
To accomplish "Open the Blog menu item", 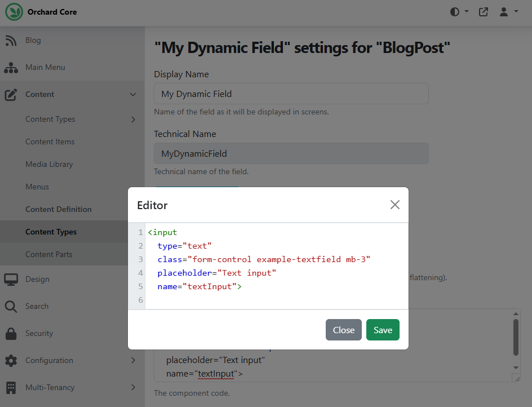I will click(x=33, y=40).
